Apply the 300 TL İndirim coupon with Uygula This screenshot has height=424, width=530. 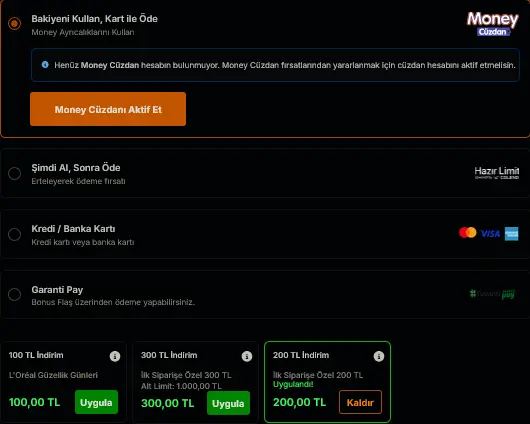[x=228, y=403]
